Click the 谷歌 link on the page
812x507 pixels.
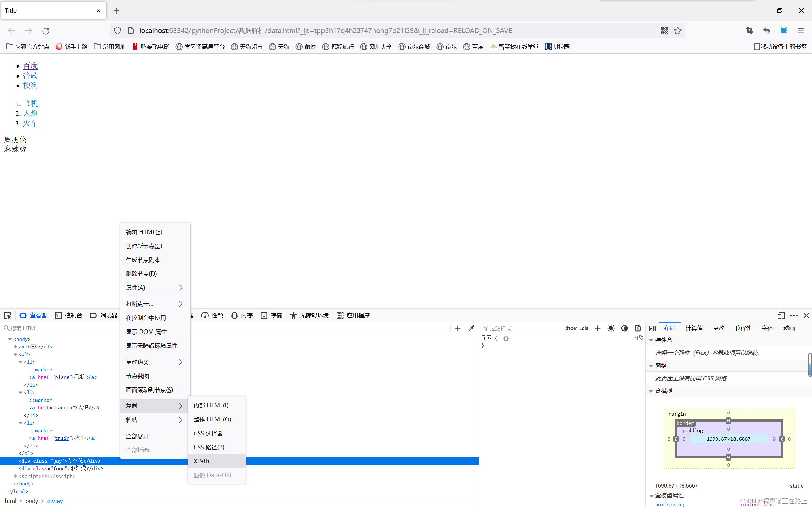pos(30,76)
